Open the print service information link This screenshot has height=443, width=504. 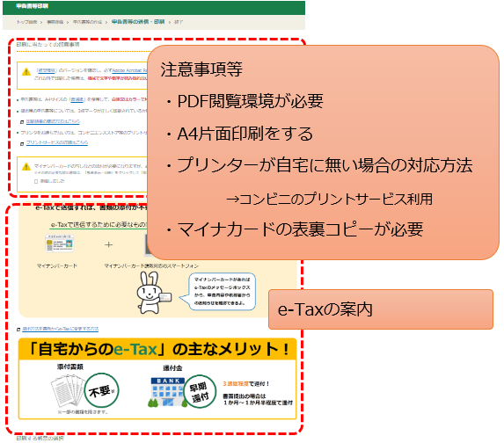point(57,142)
